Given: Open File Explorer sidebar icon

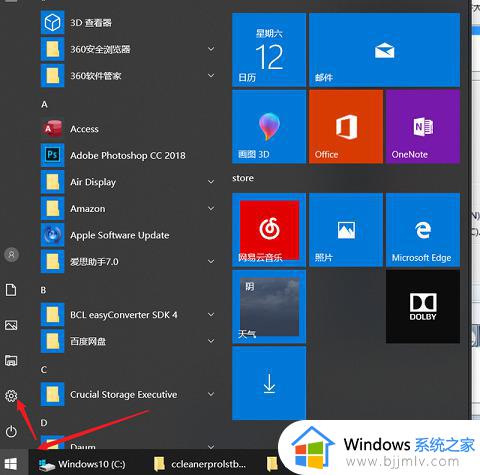Looking at the screenshot, I should [11, 361].
